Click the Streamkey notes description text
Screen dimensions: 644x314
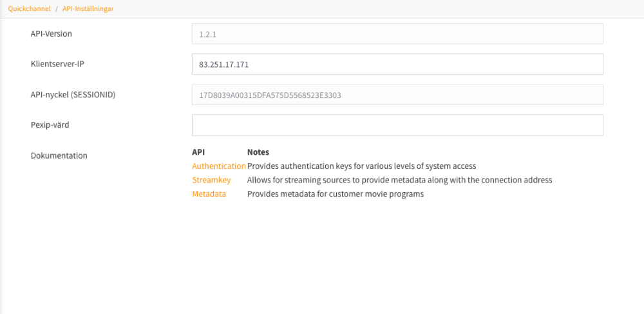[399, 180]
